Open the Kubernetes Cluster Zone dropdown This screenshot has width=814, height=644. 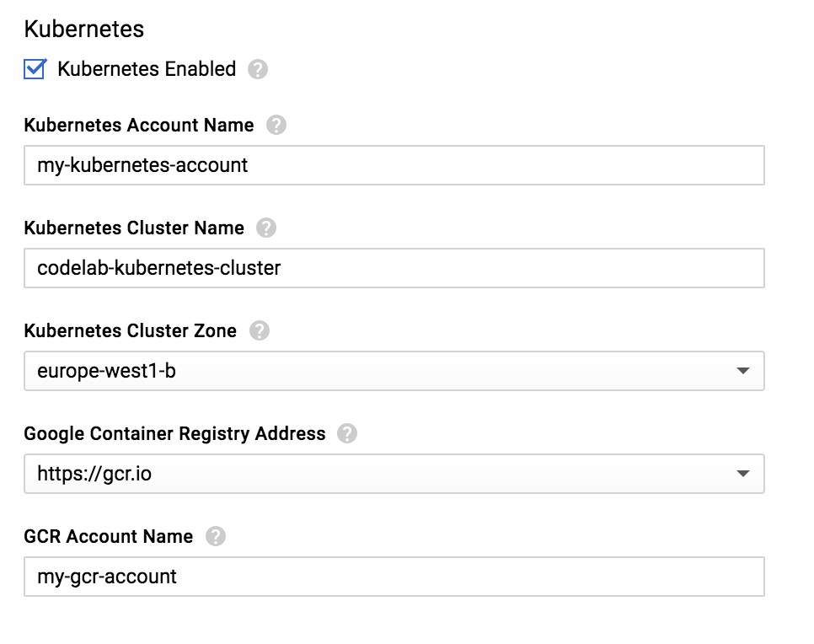pos(742,370)
